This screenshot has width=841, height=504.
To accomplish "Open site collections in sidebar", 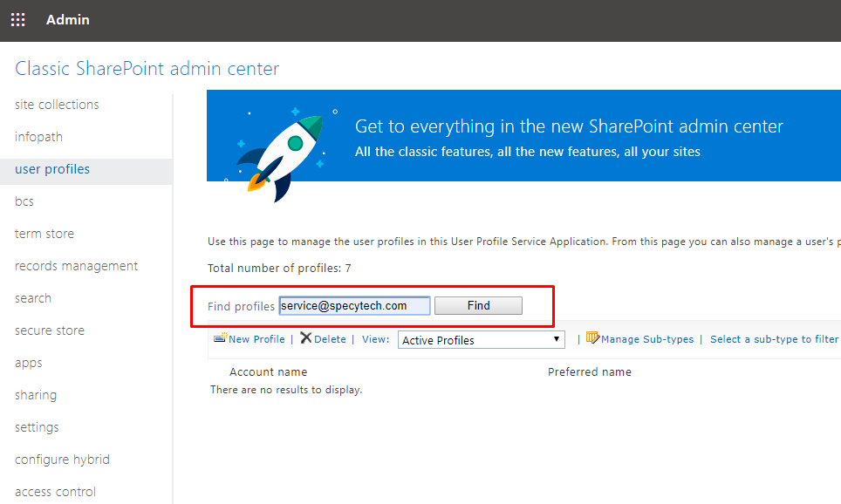I will [x=57, y=105].
